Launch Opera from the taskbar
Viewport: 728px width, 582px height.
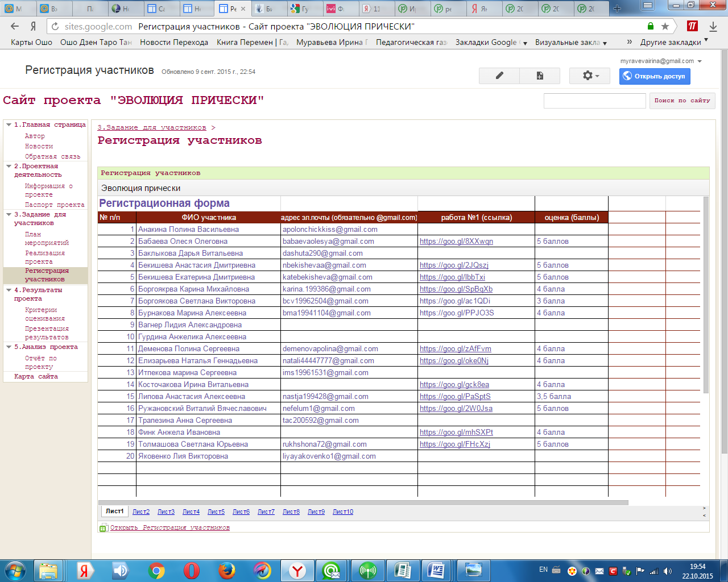192,571
